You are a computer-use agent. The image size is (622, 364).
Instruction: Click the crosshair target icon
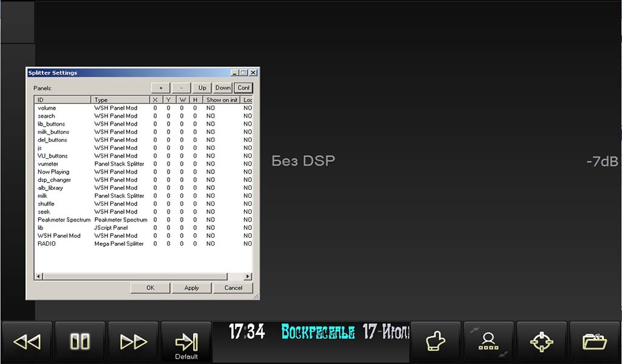click(x=541, y=342)
